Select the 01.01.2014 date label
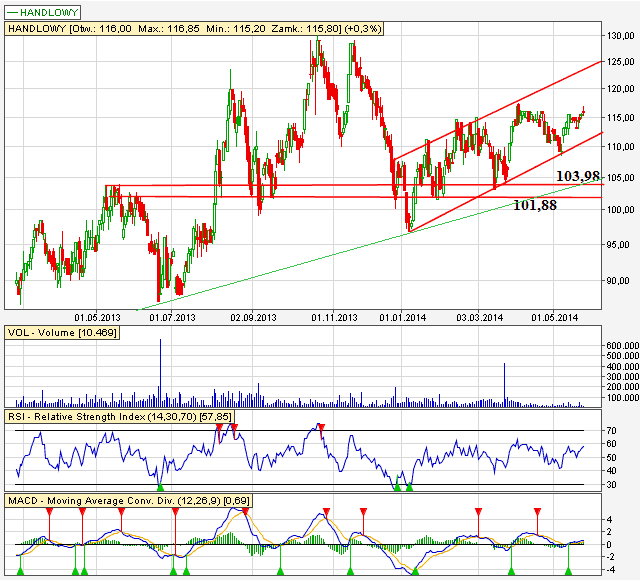Screen dimensions: 640x581 (402, 317)
